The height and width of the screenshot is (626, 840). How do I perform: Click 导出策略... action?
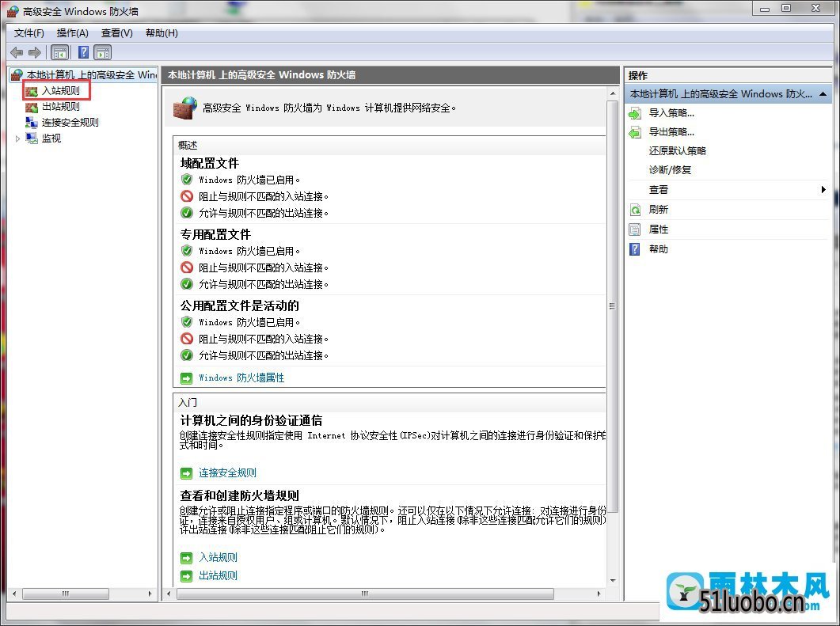pyautogui.click(x=671, y=131)
